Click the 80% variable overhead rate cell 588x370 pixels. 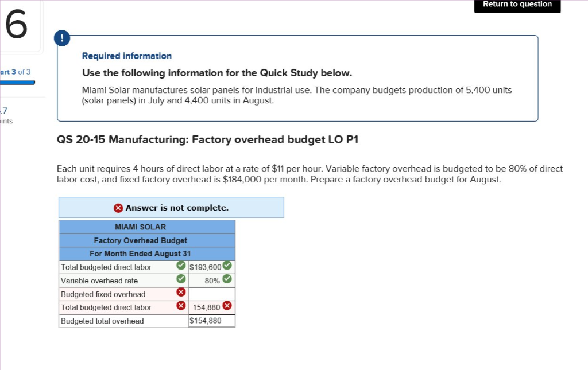tap(212, 281)
